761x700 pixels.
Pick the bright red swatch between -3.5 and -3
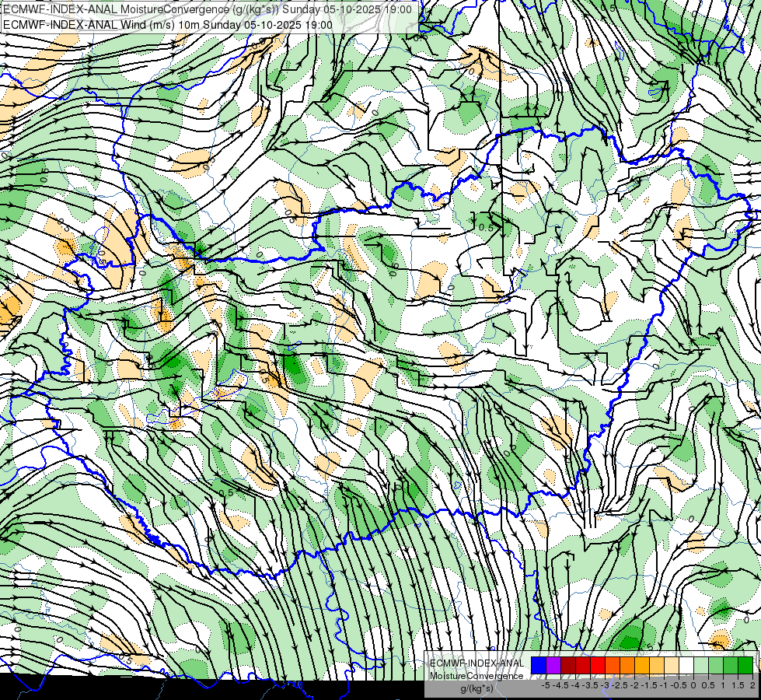598,666
